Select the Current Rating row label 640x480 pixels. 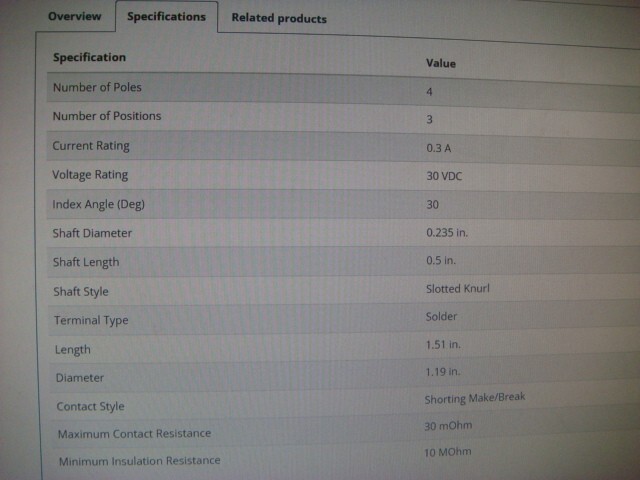90,146
